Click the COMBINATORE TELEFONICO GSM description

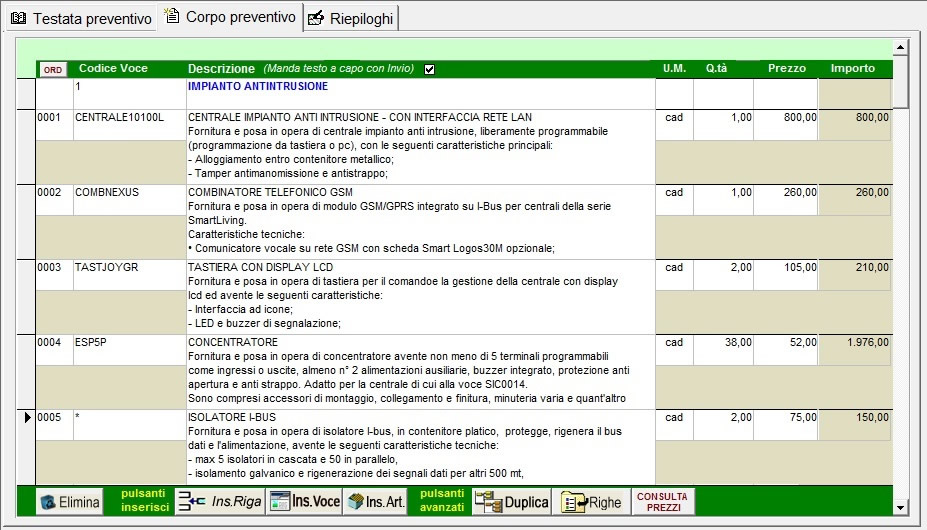420,221
